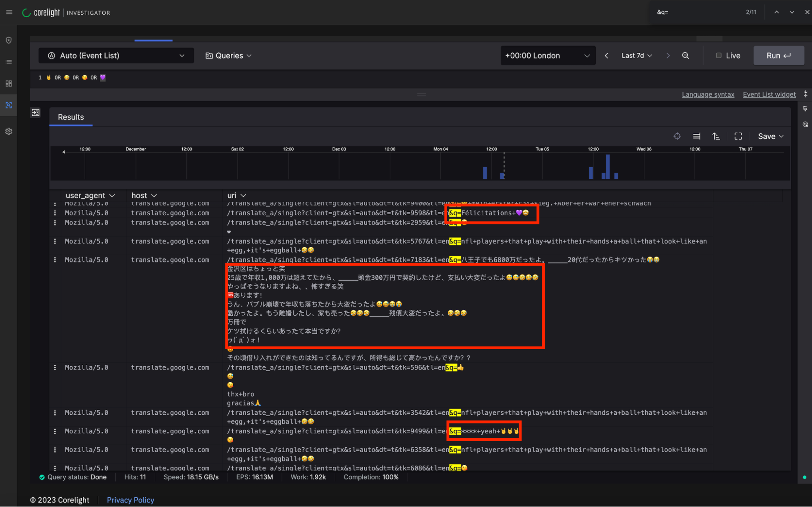Select the Results tab
The image size is (812, 507).
coord(71,117)
